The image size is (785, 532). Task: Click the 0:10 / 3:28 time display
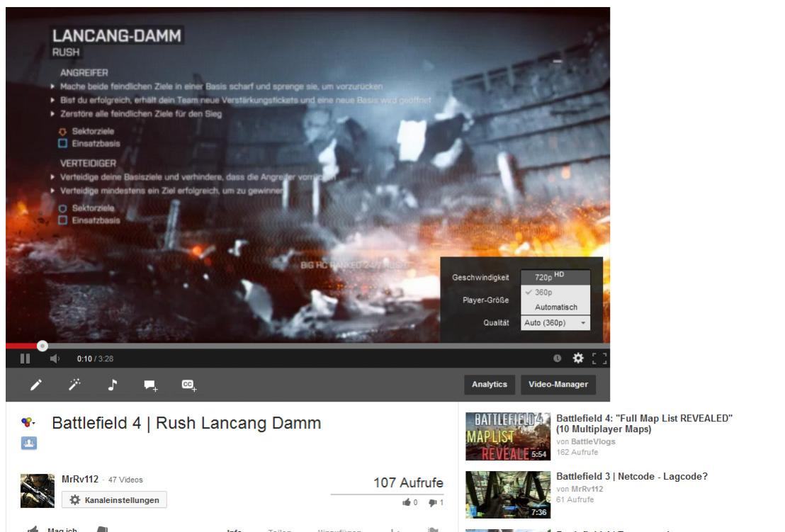click(x=95, y=359)
